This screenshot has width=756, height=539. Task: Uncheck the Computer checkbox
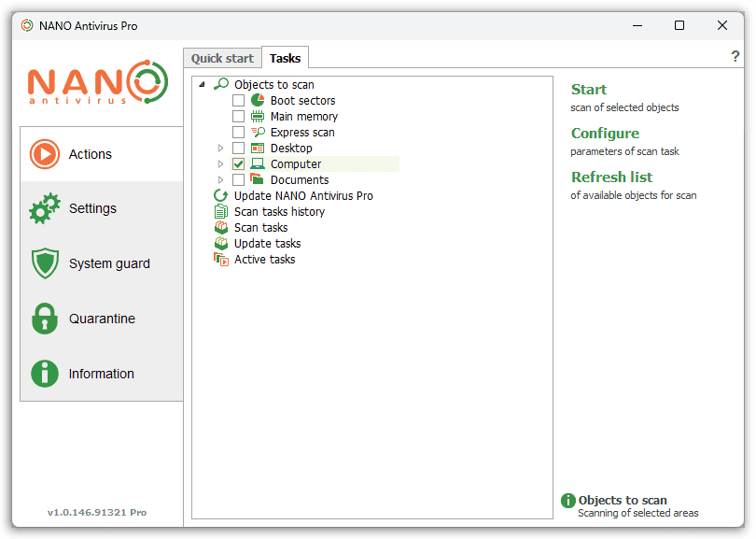point(238,164)
